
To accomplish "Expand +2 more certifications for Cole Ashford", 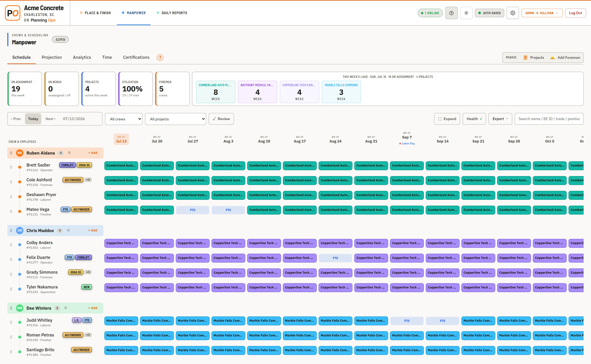I will click(88, 180).
